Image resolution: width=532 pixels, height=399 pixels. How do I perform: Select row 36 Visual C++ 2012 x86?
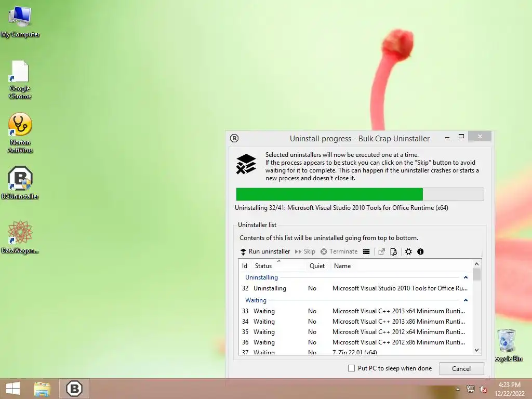point(355,342)
